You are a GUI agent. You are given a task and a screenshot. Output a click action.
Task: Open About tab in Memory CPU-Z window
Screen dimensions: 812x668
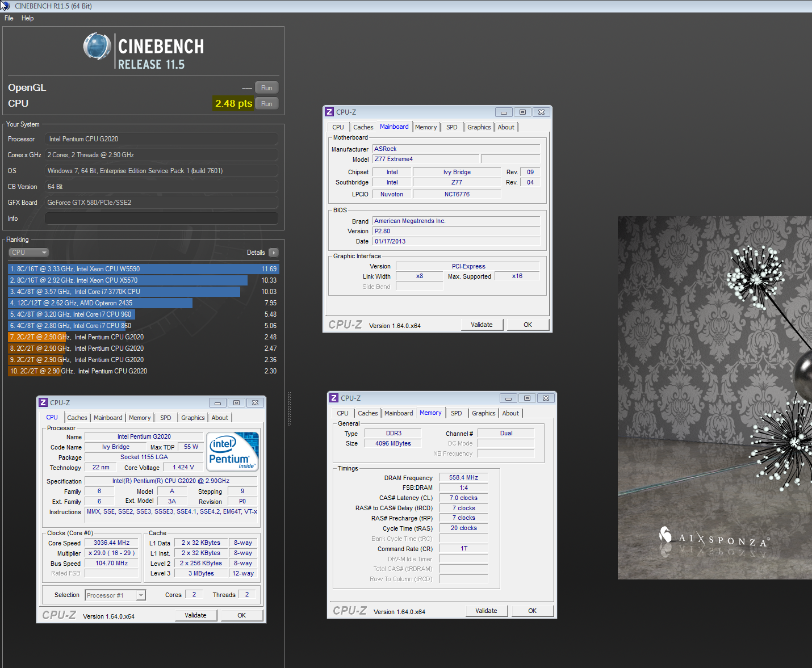510,413
